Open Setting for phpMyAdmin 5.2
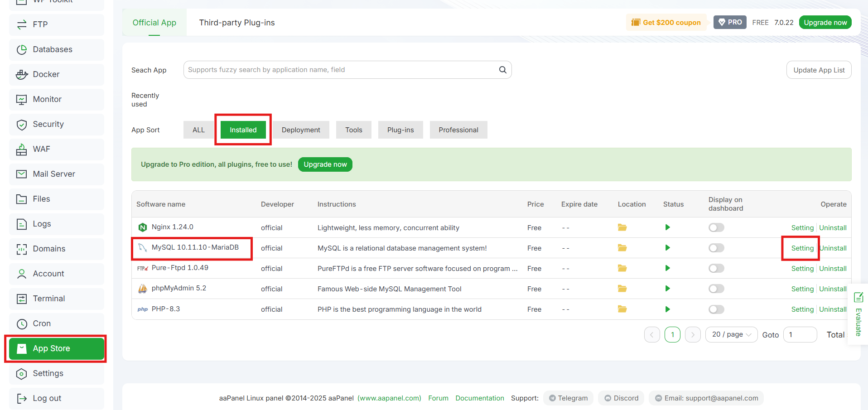 tap(802, 289)
